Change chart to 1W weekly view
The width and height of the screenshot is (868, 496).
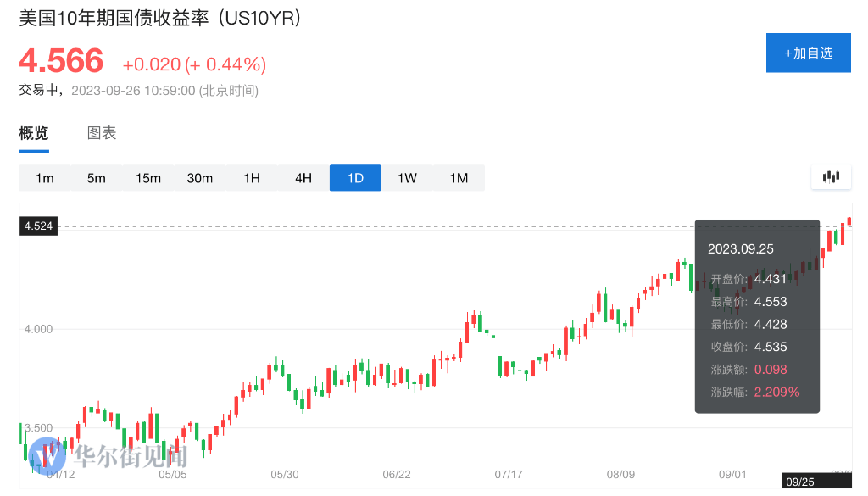click(x=407, y=178)
